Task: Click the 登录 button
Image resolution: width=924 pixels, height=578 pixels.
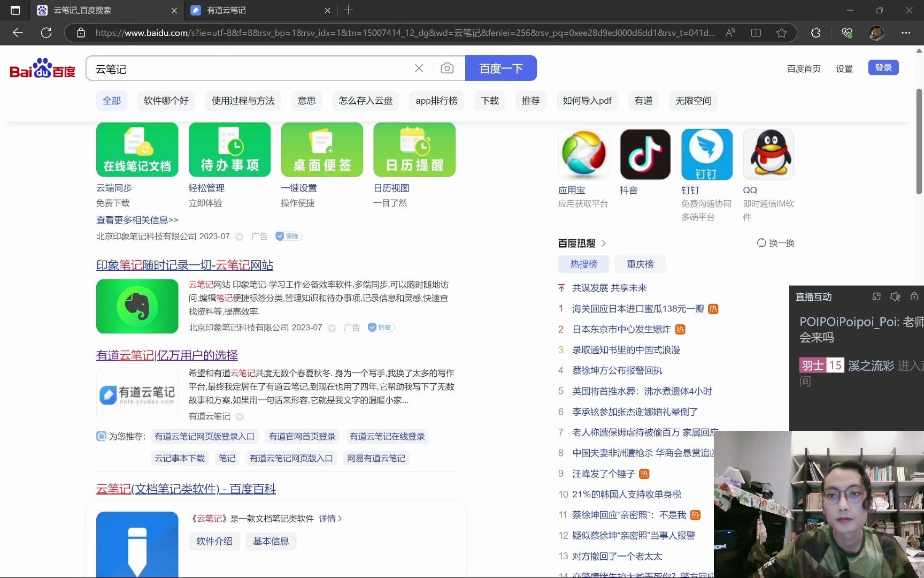Action: [883, 67]
